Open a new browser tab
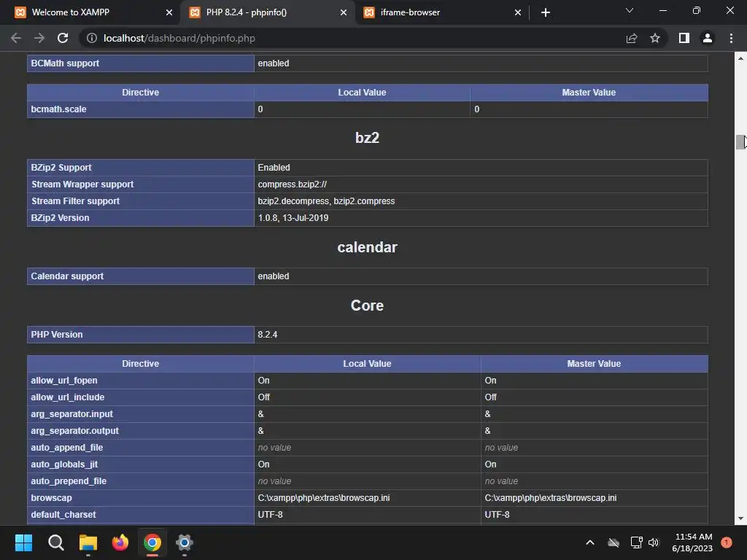Viewport: 747px width, 560px height. [546, 12]
